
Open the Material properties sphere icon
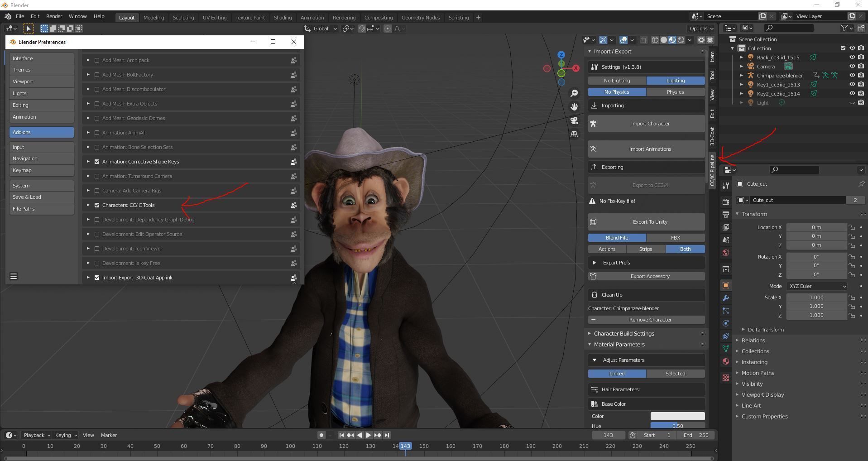(x=726, y=361)
